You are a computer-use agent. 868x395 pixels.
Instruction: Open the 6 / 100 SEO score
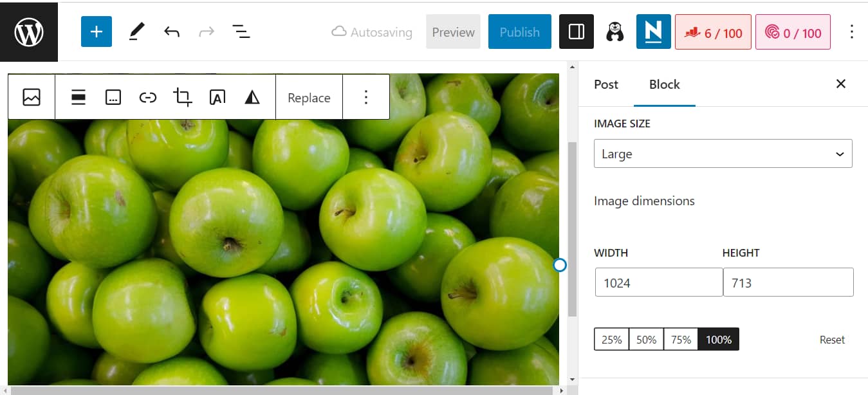pyautogui.click(x=713, y=32)
